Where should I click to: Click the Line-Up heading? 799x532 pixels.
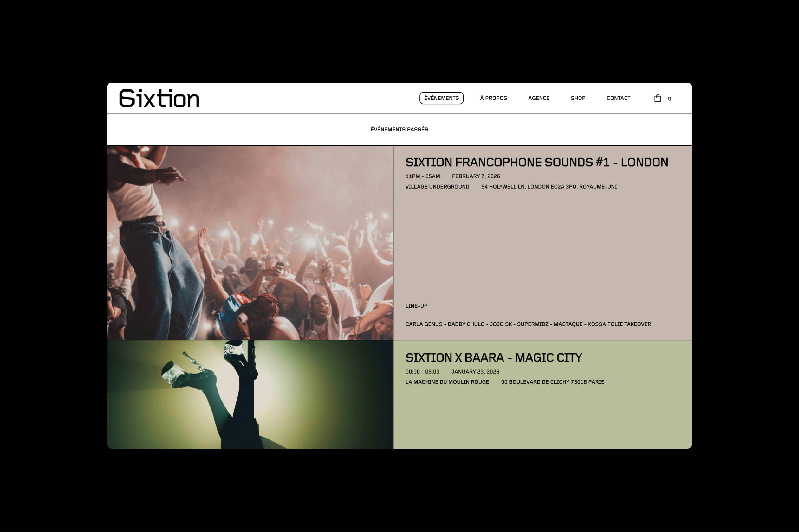coord(416,306)
